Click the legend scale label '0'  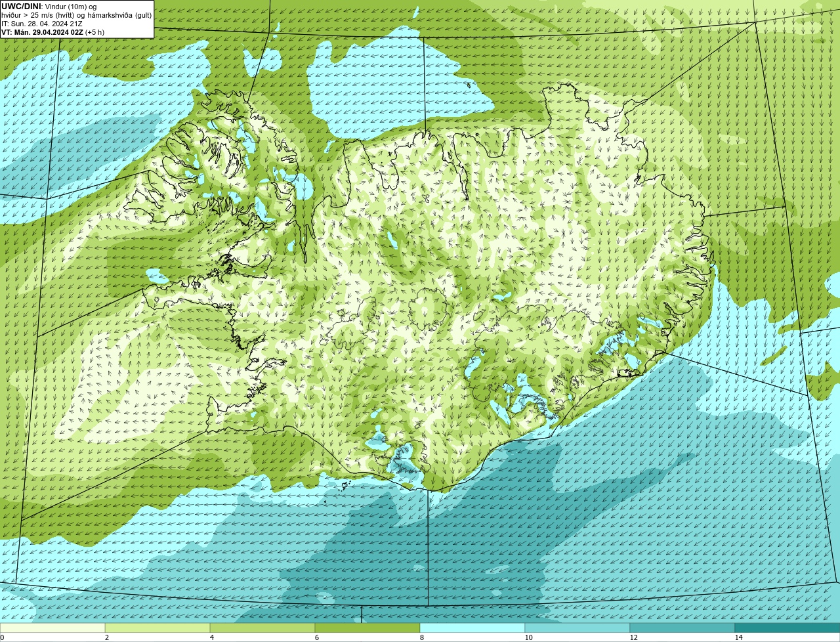click(2, 637)
